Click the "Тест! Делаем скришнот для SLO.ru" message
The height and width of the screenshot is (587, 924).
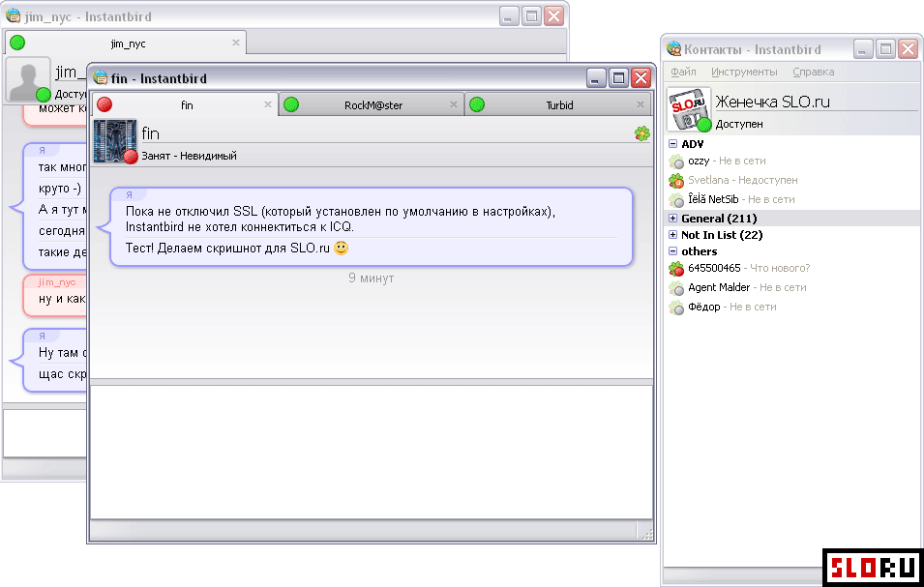pyautogui.click(x=227, y=248)
